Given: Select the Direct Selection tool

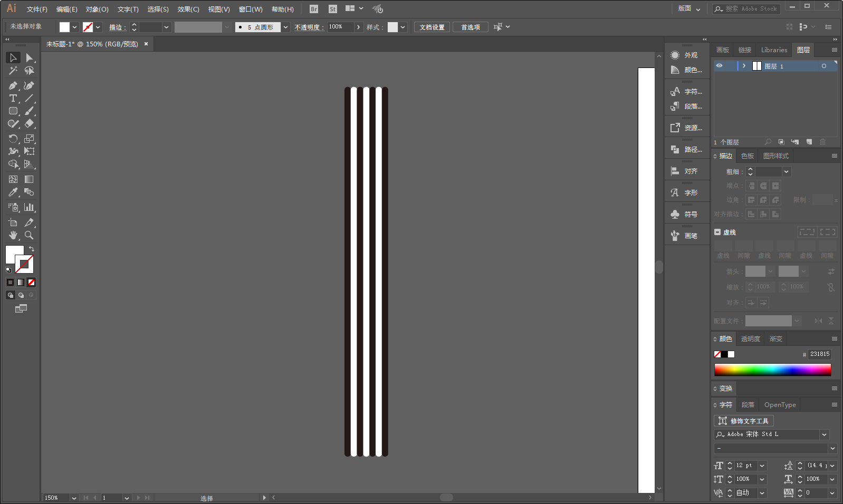Looking at the screenshot, I should (30, 57).
